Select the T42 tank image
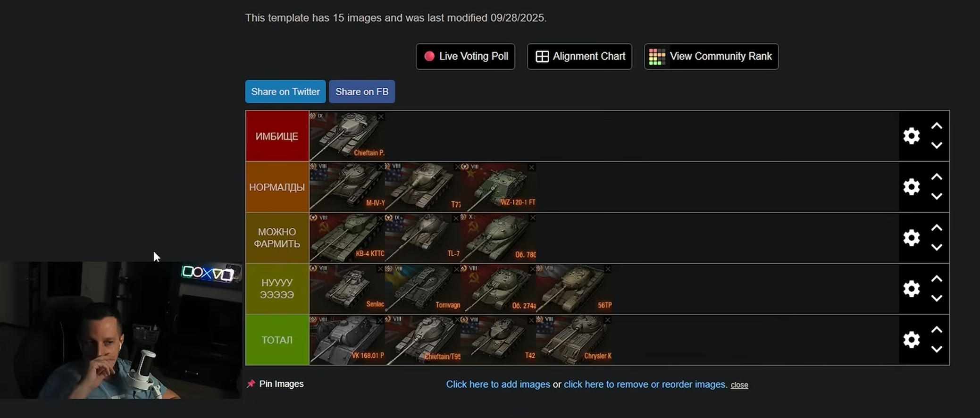 [498, 340]
